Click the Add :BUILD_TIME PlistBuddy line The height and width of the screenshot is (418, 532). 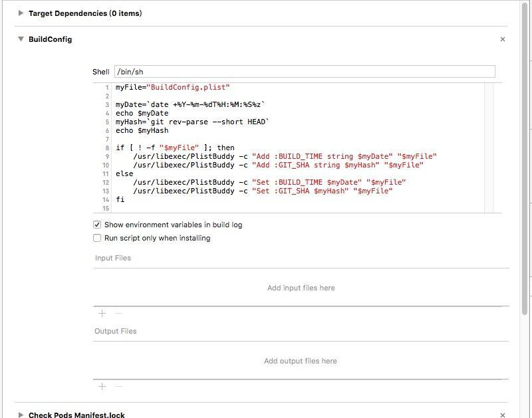coord(285,156)
